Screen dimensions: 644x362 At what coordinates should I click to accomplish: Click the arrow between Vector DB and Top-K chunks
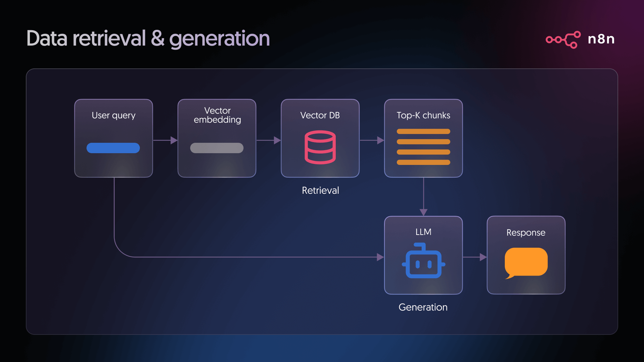coord(371,140)
